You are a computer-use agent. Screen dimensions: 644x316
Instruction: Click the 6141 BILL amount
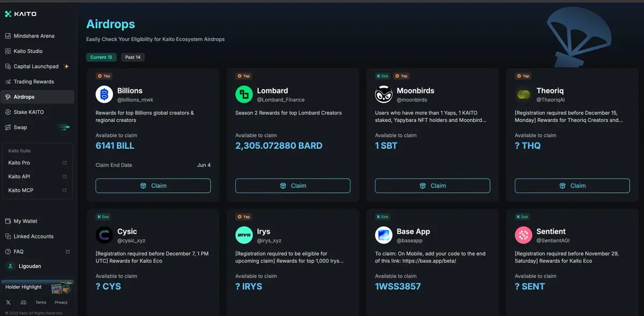coord(115,146)
